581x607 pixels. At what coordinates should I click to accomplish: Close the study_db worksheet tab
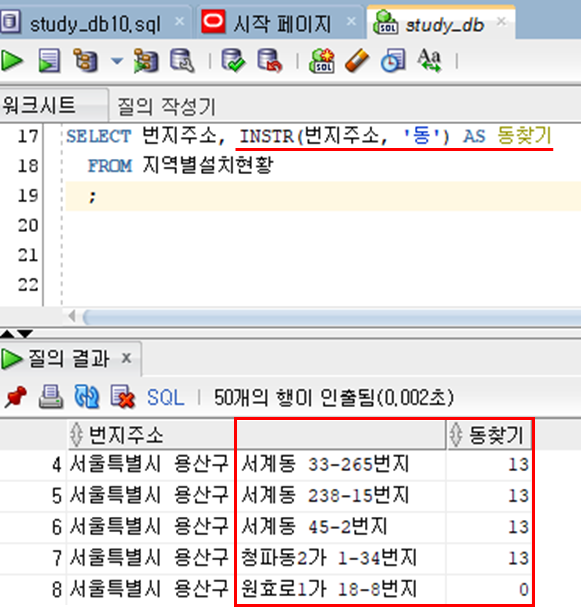coord(501,21)
